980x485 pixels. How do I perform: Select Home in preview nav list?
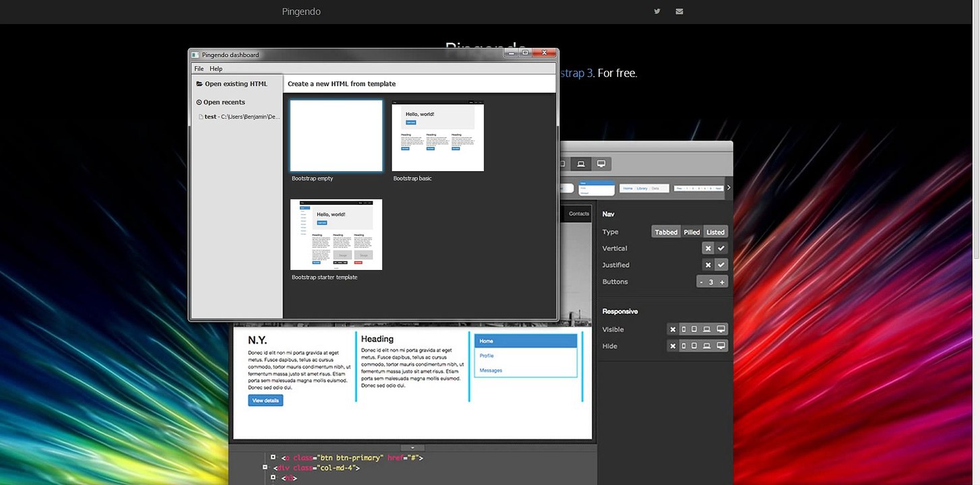pyautogui.click(x=526, y=342)
